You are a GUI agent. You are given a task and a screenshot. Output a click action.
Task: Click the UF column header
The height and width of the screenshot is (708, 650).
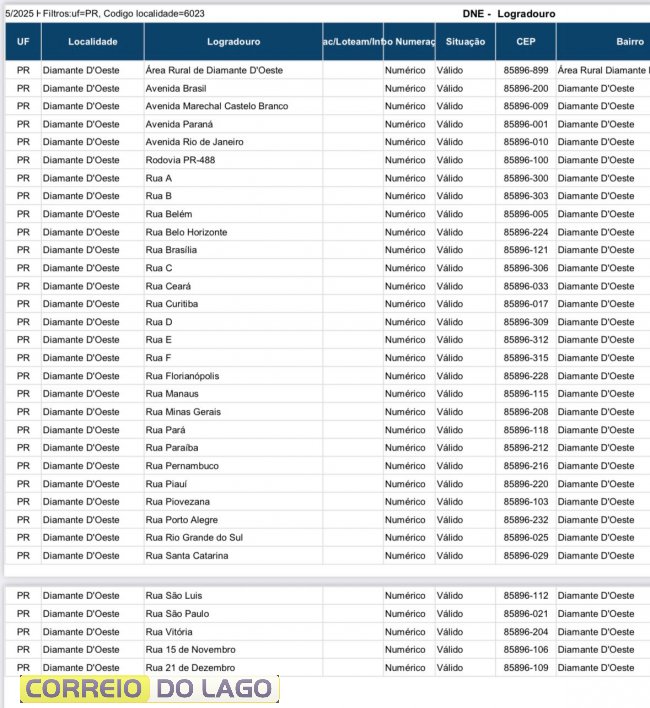[x=22, y=42]
